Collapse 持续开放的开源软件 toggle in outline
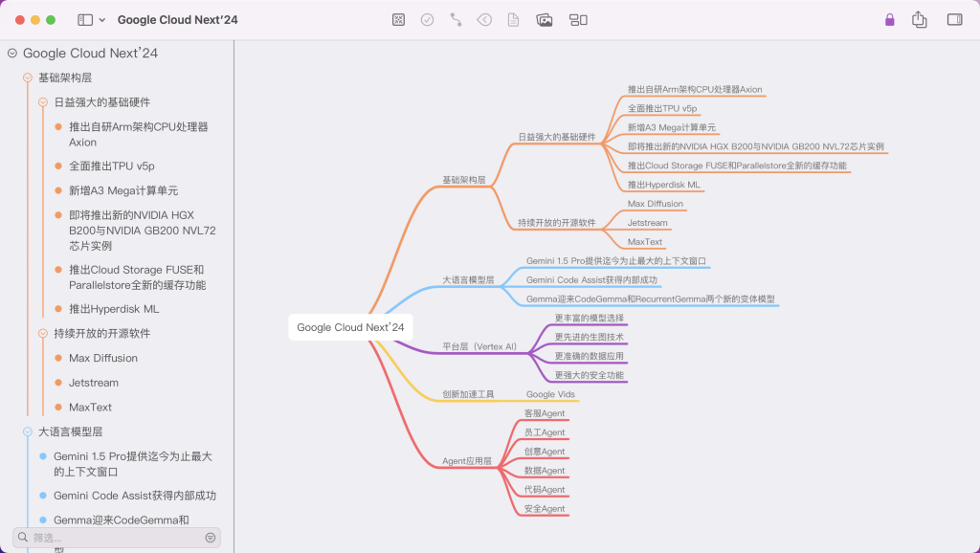The width and height of the screenshot is (980, 553). tap(42, 334)
